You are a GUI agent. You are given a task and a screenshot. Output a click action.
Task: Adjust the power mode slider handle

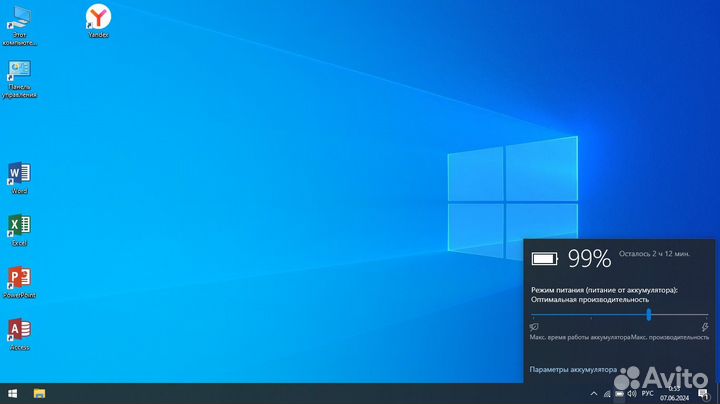[649, 314]
